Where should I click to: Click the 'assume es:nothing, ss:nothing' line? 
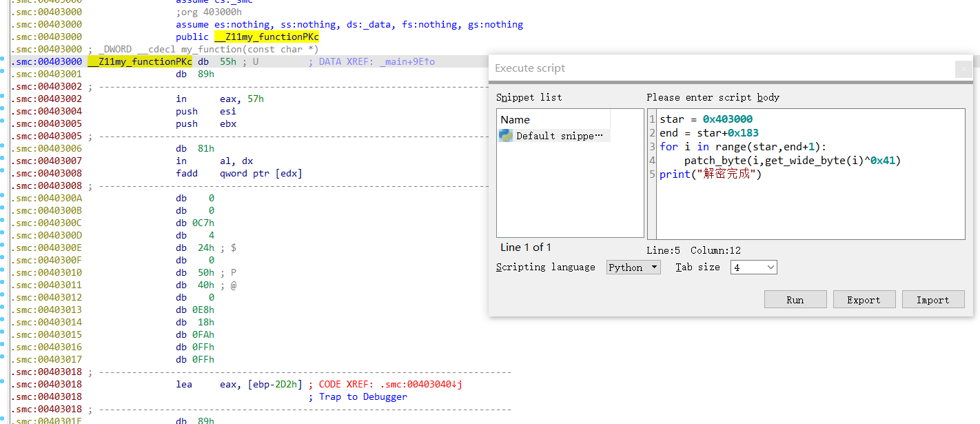[349, 24]
